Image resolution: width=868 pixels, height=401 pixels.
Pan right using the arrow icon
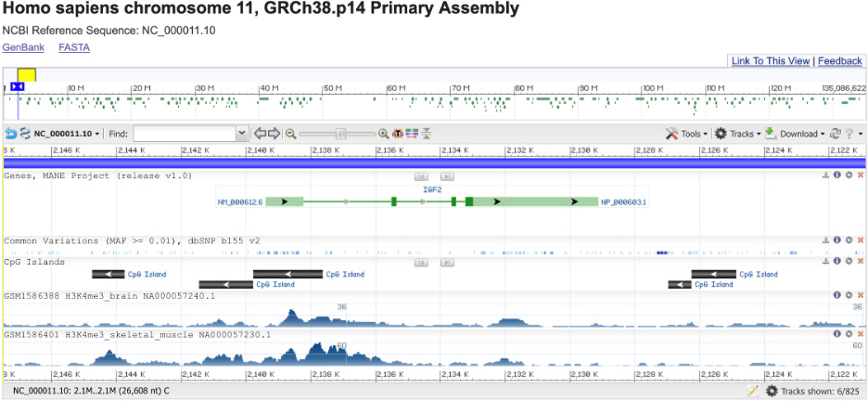[274, 134]
